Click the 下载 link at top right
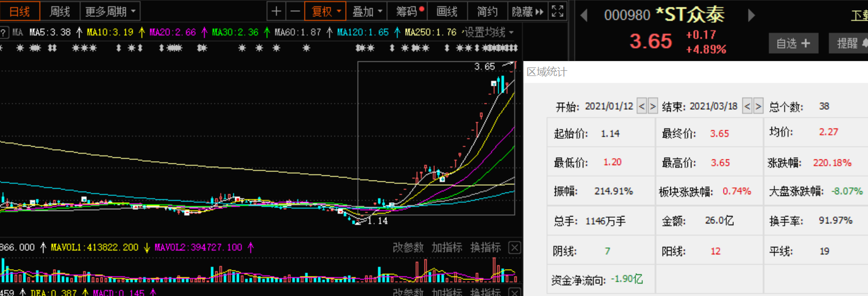 click(859, 15)
